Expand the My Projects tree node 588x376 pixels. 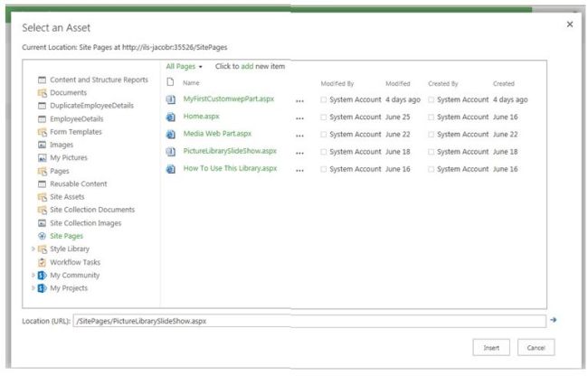[x=33, y=288]
